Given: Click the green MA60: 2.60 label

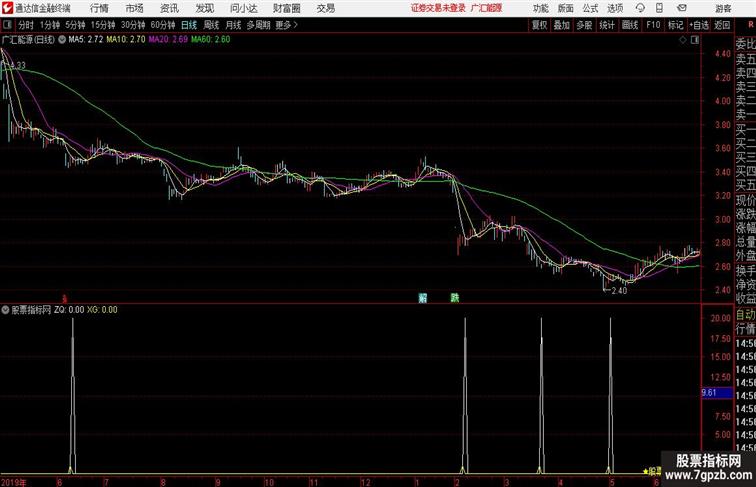Looking at the screenshot, I should (211, 40).
